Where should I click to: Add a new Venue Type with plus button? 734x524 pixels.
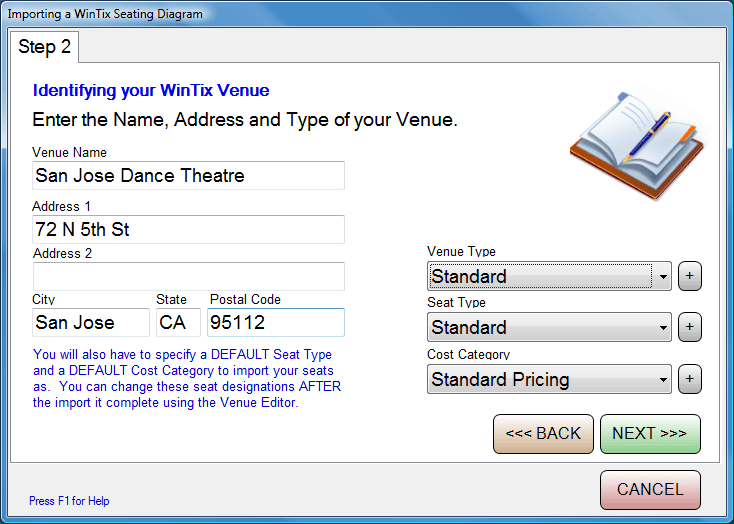690,276
